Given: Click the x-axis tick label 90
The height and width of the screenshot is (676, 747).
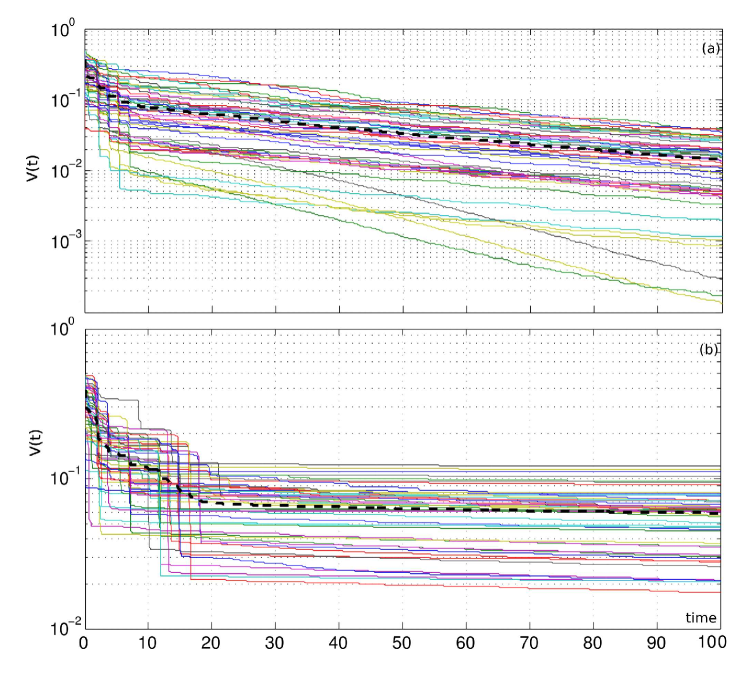Looking at the screenshot, I should pos(656,643).
